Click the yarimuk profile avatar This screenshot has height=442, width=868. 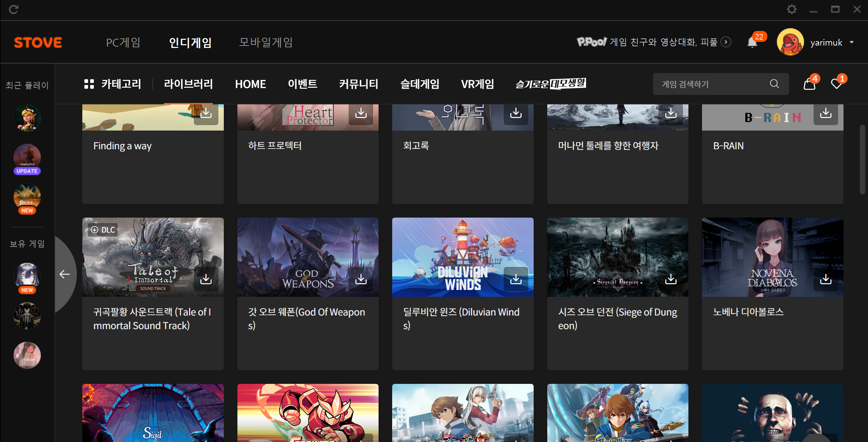[790, 42]
